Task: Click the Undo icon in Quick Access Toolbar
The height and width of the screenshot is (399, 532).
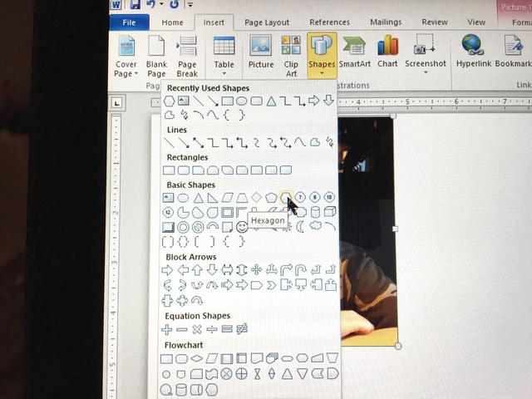Action: coord(150,4)
